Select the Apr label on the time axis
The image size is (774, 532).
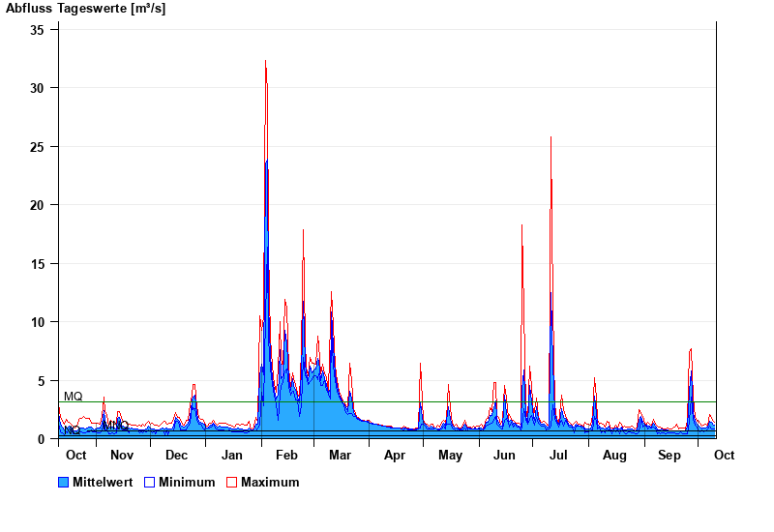pos(395,455)
